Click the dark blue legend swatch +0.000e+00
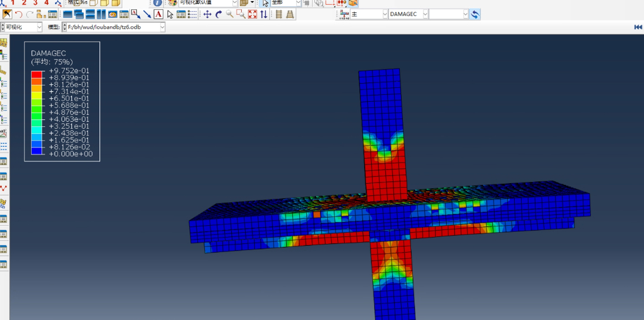The width and height of the screenshot is (644, 320). pos(36,150)
